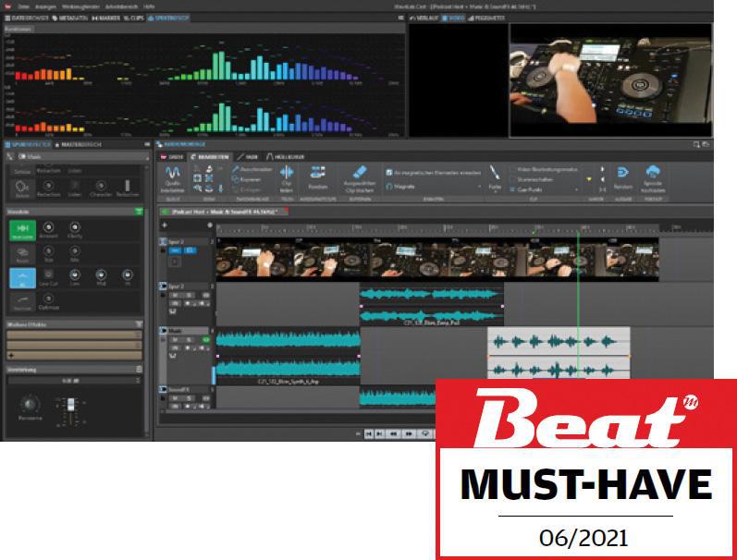Screen dimensions: 737x560
Task: Click the Maximizer module icon
Action: click(22, 301)
